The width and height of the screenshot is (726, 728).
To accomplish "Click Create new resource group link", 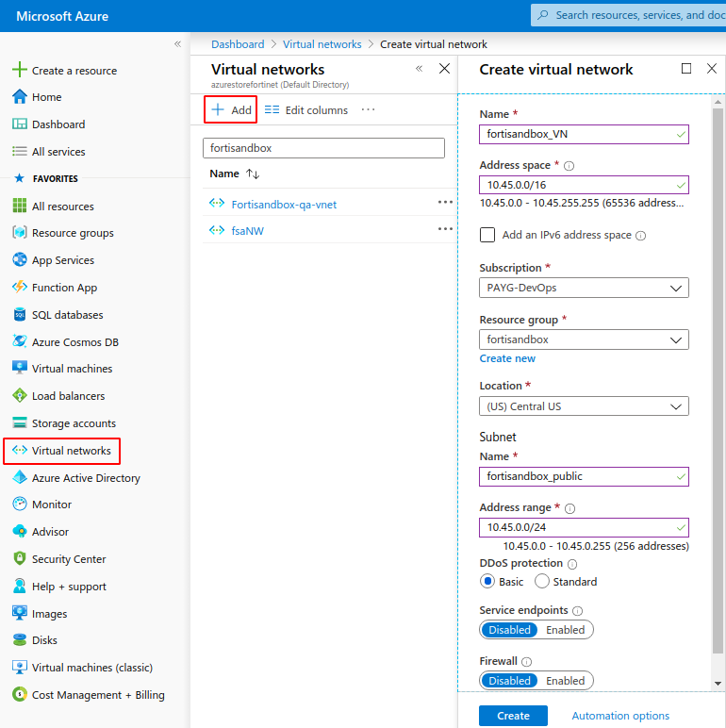I will (507, 358).
